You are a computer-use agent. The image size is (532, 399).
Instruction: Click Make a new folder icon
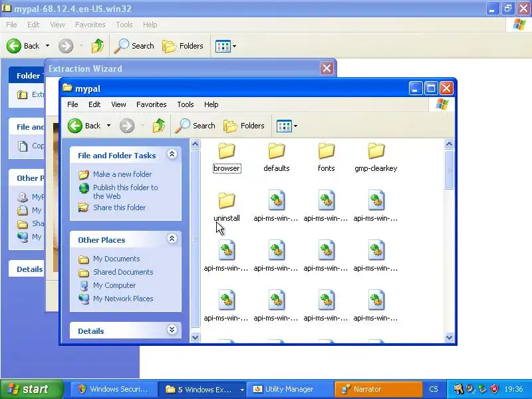pyautogui.click(x=84, y=175)
